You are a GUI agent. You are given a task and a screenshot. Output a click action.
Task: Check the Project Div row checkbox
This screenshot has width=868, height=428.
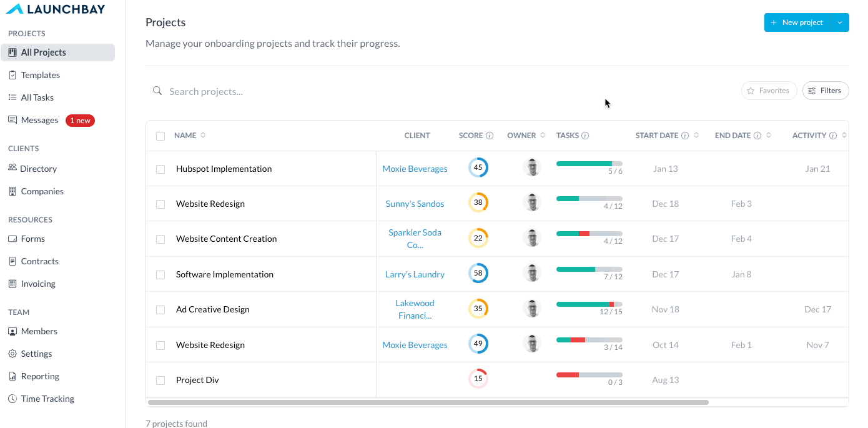pos(160,381)
